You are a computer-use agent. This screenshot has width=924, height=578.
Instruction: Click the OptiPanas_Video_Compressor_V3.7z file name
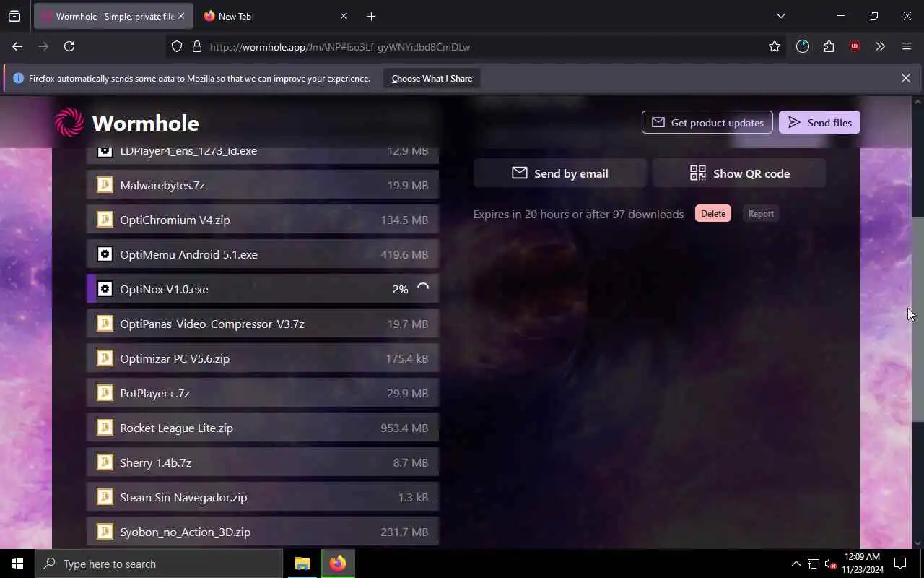(212, 324)
